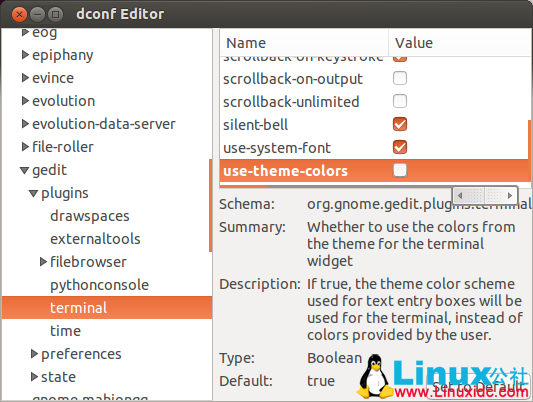Select the filebrowser label in tree

coord(88,262)
